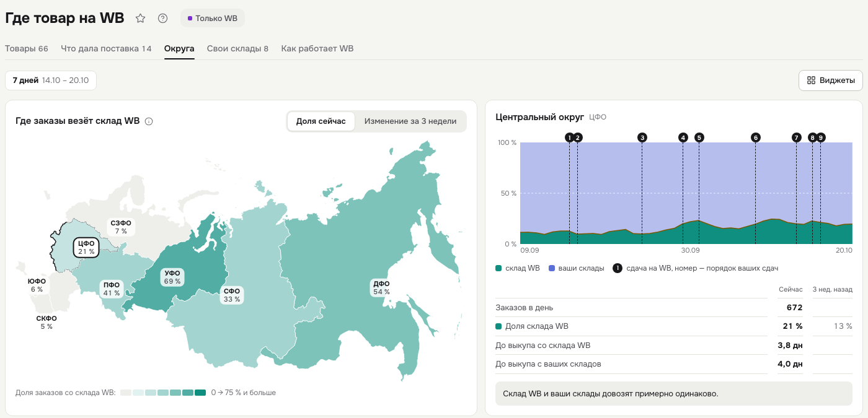Select delivery marker 3 on the chart
This screenshot has width=868, height=418.
click(642, 137)
